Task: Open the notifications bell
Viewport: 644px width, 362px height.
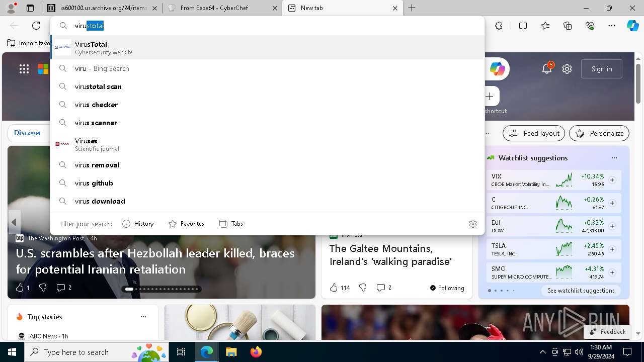Action: pyautogui.click(x=547, y=69)
